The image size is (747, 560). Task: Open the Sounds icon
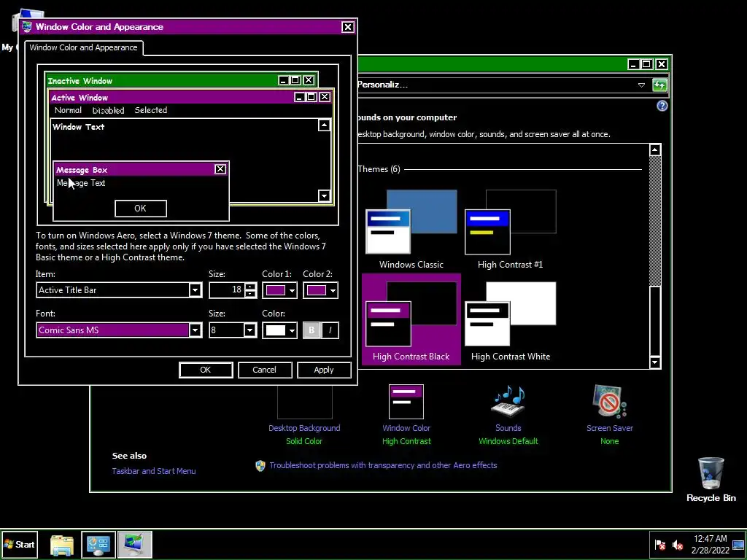[x=508, y=402]
